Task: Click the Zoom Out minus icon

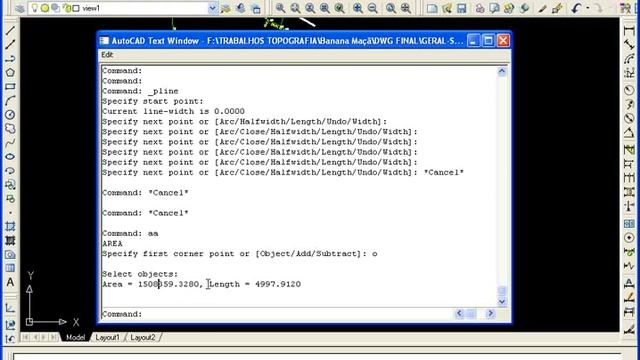Action: (x=372, y=8)
